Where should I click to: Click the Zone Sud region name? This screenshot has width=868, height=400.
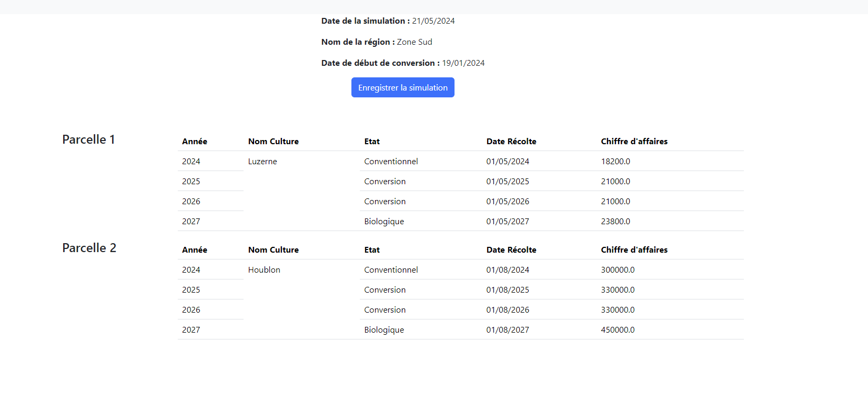pyautogui.click(x=415, y=42)
